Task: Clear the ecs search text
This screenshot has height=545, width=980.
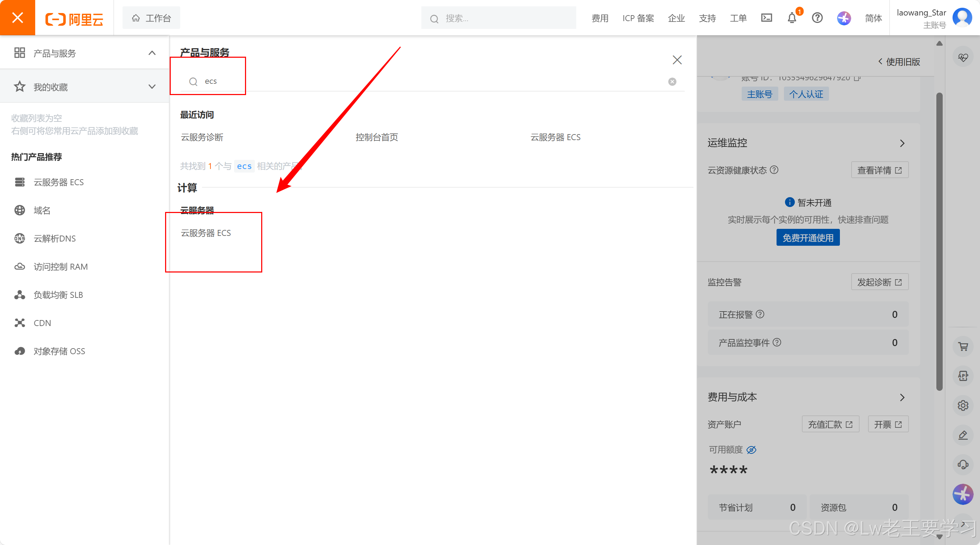Action: tap(672, 81)
